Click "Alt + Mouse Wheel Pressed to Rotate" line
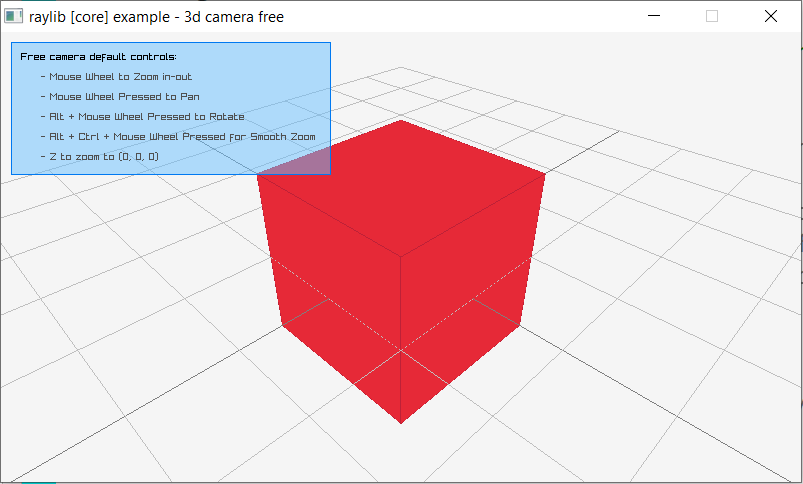The width and height of the screenshot is (803, 484). pyautogui.click(x=146, y=117)
